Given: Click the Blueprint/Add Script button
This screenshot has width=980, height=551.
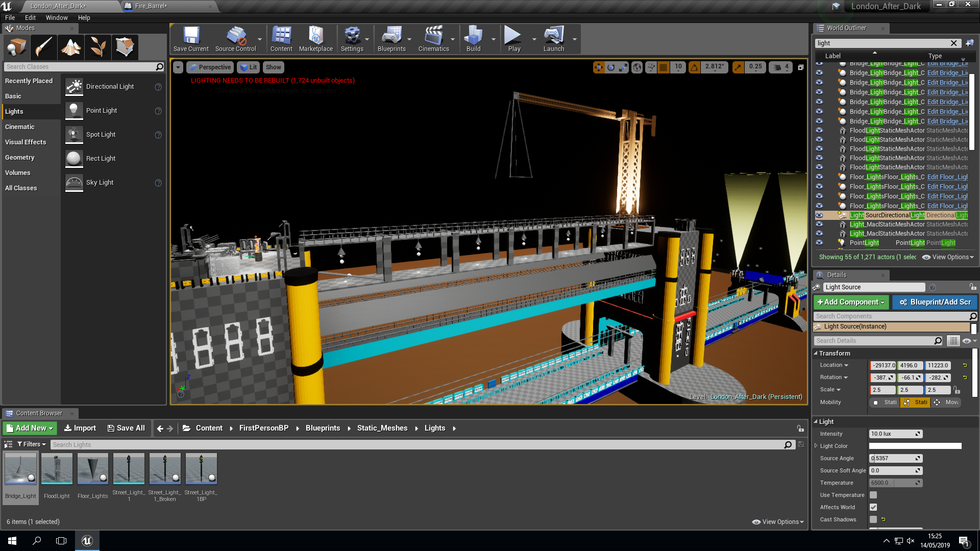Looking at the screenshot, I should [935, 302].
